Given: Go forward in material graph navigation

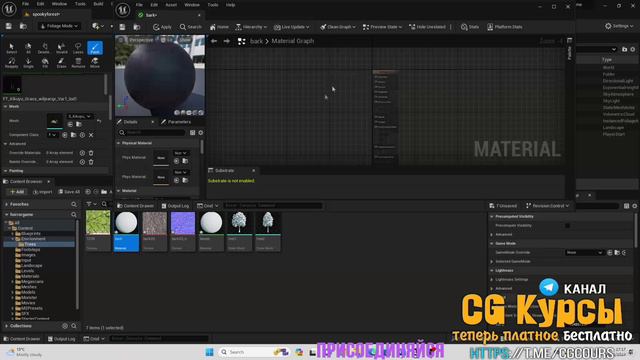Looking at the screenshot, I should [227, 41].
